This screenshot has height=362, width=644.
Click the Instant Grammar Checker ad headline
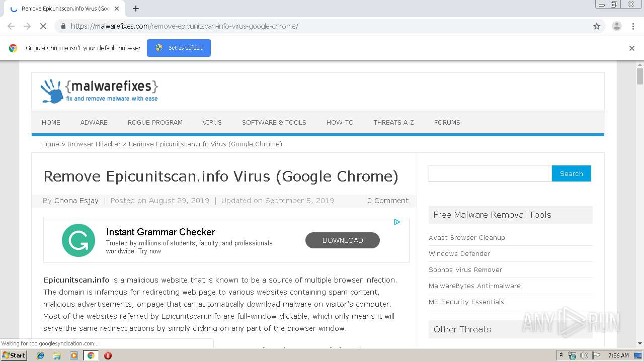160,232
